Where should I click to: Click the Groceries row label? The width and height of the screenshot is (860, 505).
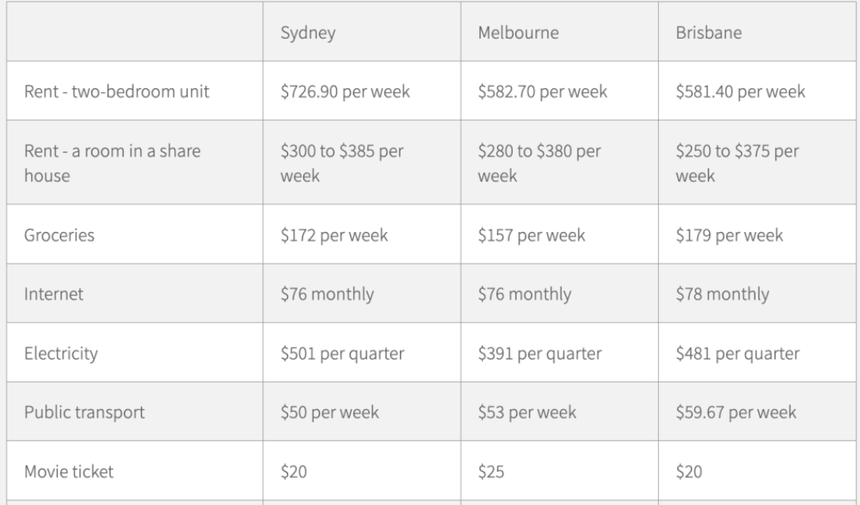(x=59, y=235)
